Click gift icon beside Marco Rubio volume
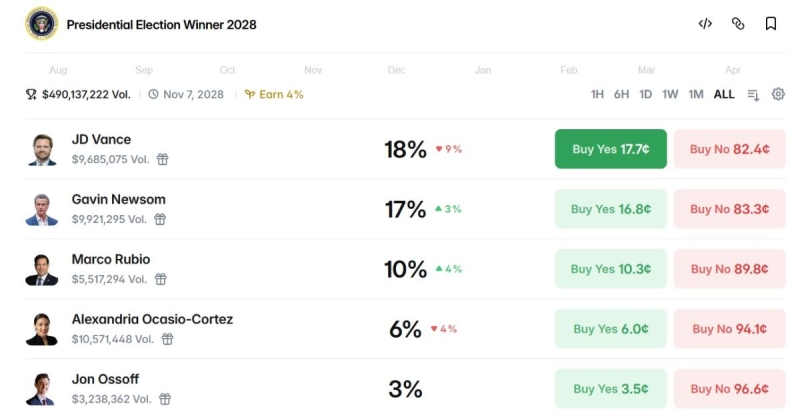 [161, 279]
